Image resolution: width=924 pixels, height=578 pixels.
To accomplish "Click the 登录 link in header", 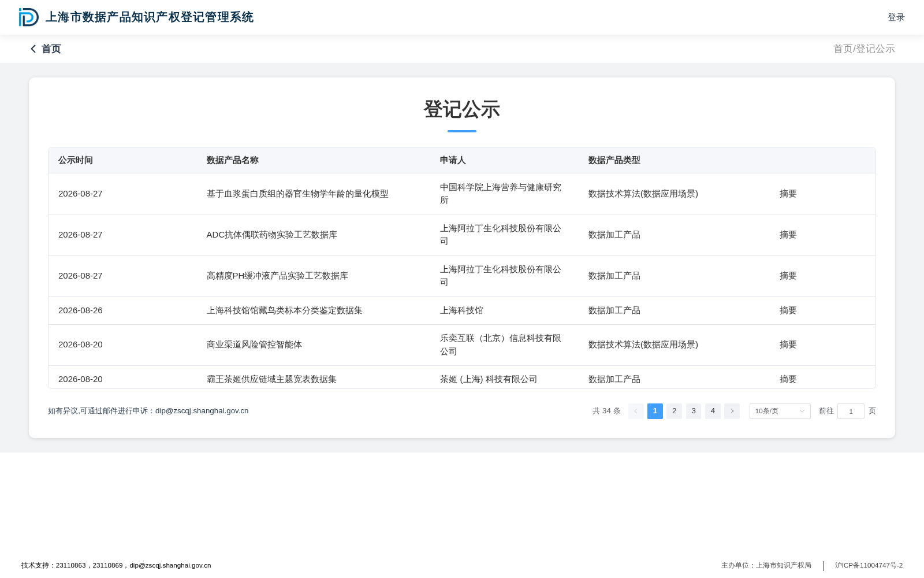I will point(896,17).
